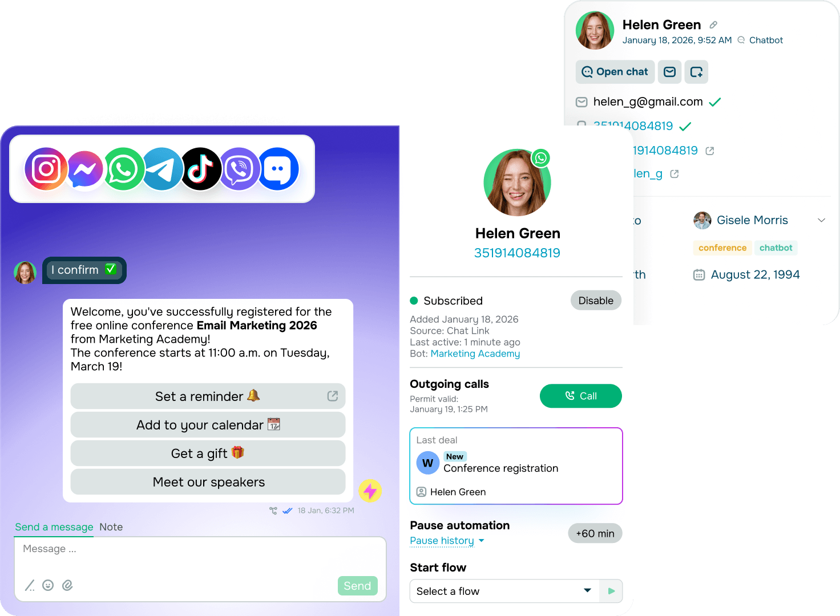Attach a file using the paperclip icon
This screenshot has height=616, width=840.
click(67, 585)
